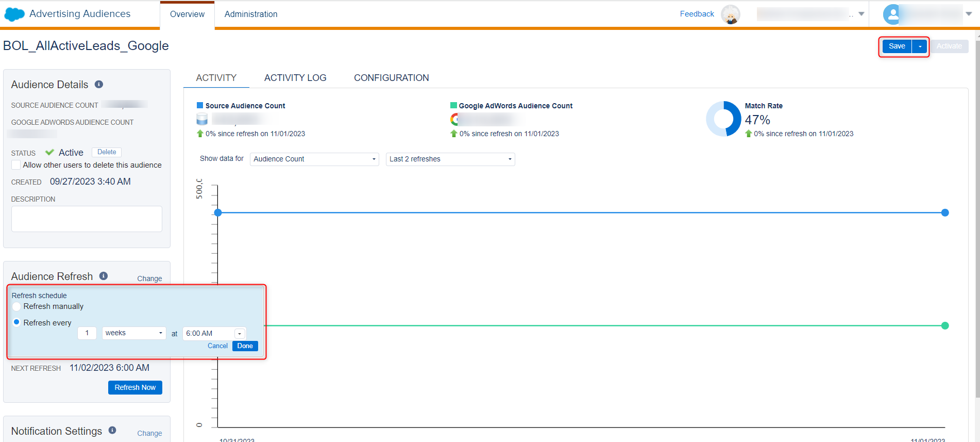Open the Save button dropdown arrow
The image size is (980, 442).
point(920,46)
